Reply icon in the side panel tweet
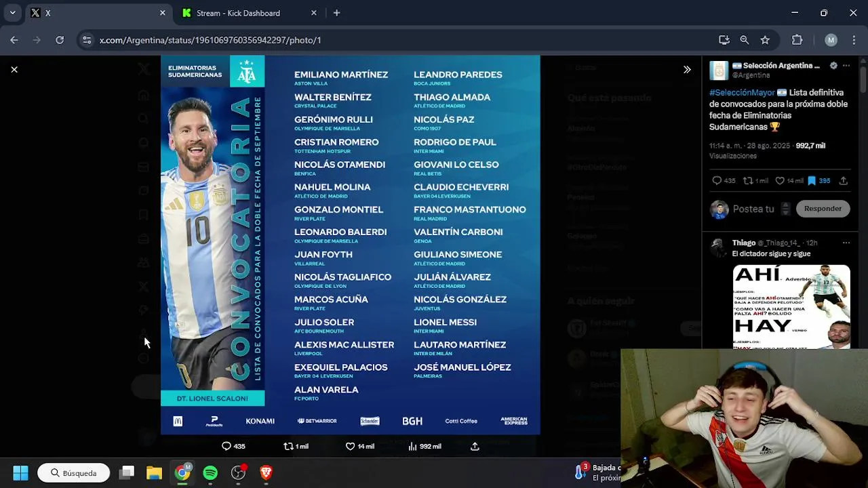 717,181
